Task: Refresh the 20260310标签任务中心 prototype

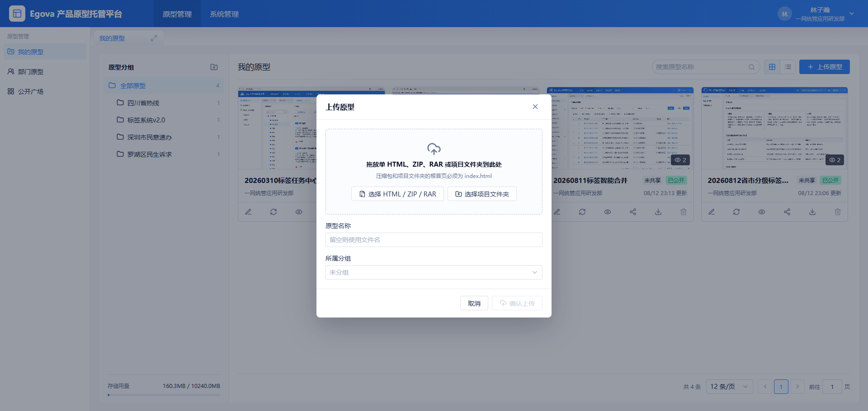Action: point(274,212)
